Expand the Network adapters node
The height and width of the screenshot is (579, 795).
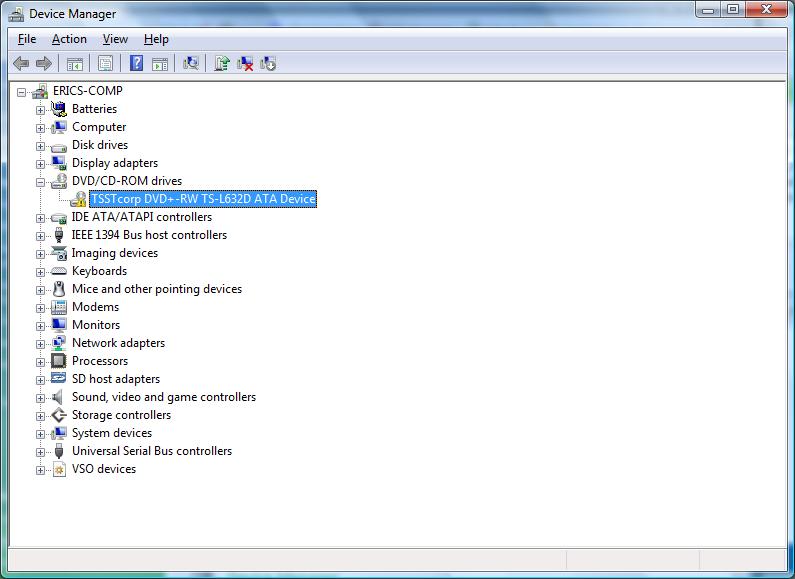tap(40, 344)
